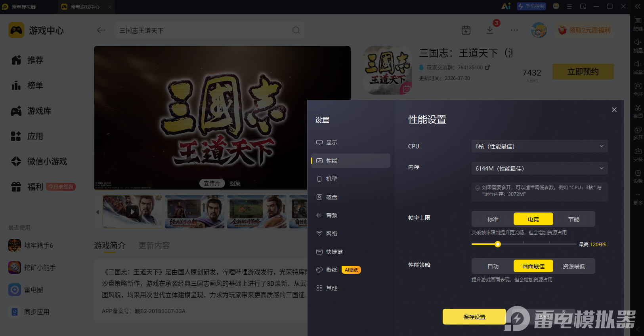
Task: Open the user avatar profile
Action: pos(539,30)
